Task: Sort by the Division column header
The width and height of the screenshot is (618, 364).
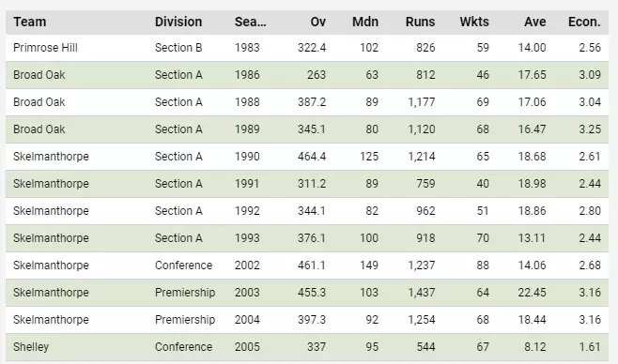Action: coord(178,22)
